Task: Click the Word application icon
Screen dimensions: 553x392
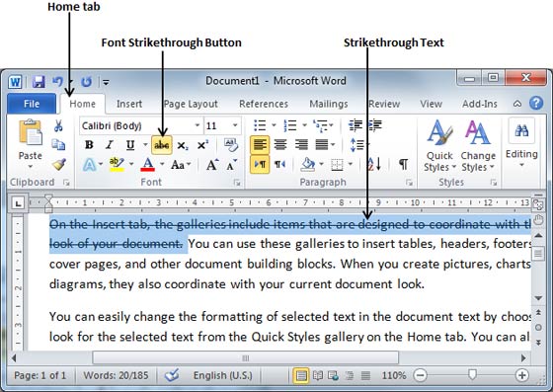Action: (15, 82)
